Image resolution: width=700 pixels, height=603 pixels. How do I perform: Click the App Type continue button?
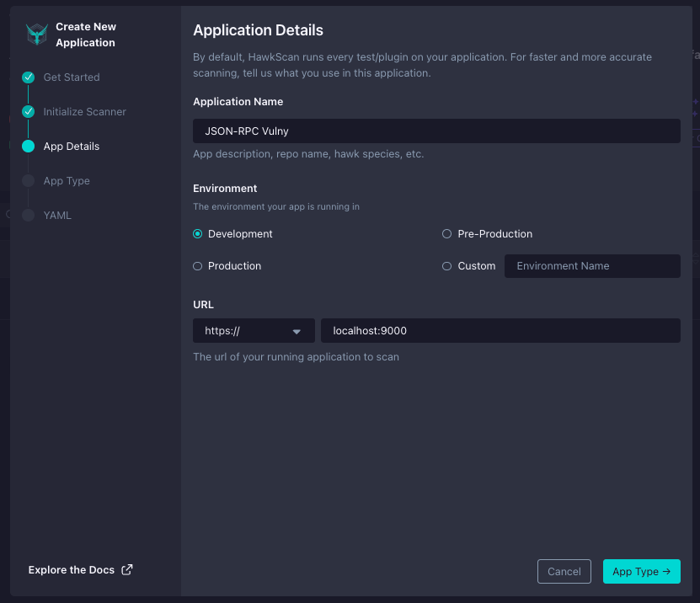coord(642,571)
